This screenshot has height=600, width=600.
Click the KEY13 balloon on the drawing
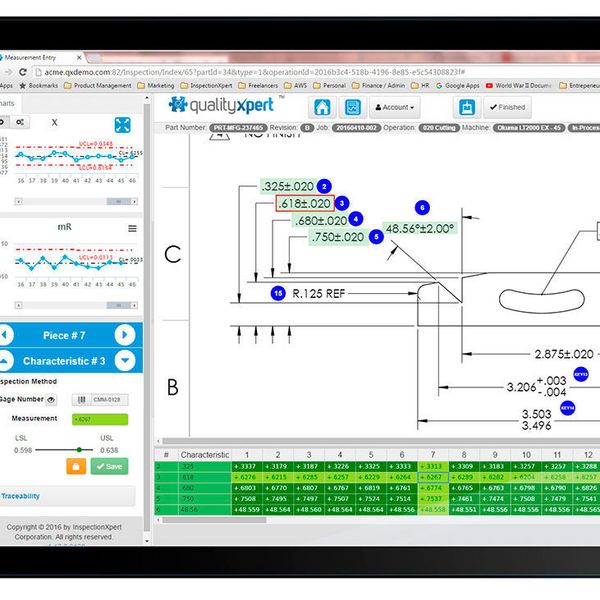(581, 374)
